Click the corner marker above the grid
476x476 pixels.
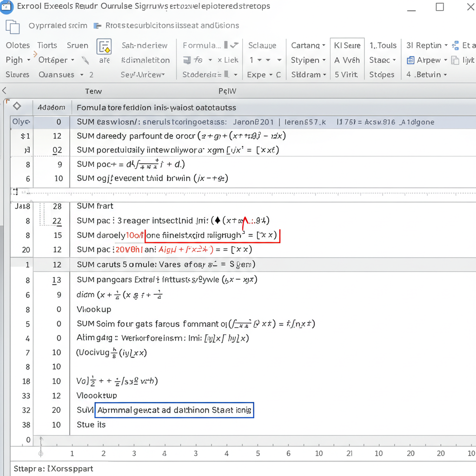pyautogui.click(x=7, y=102)
